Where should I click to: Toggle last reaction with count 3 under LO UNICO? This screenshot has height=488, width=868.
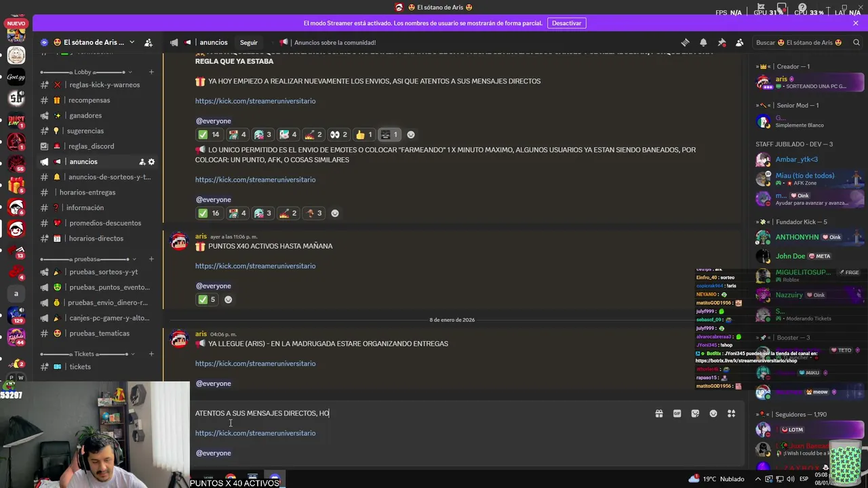pyautogui.click(x=313, y=213)
